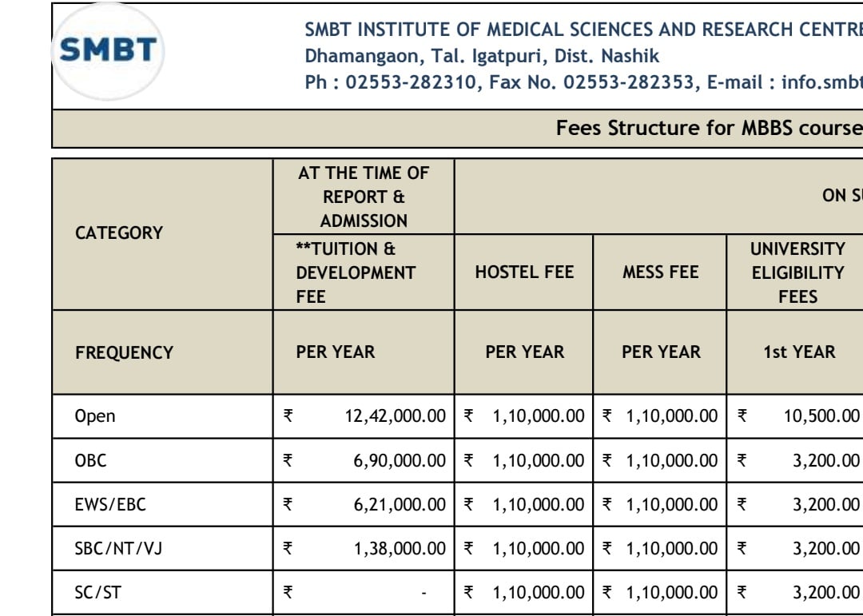Click the OBC category cell
Viewport: 863px width, 616px height.
click(90, 460)
